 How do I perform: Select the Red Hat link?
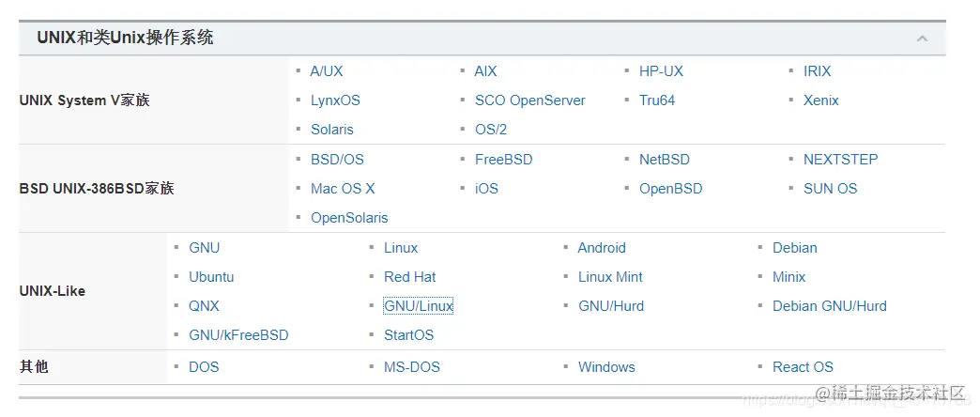[410, 277]
